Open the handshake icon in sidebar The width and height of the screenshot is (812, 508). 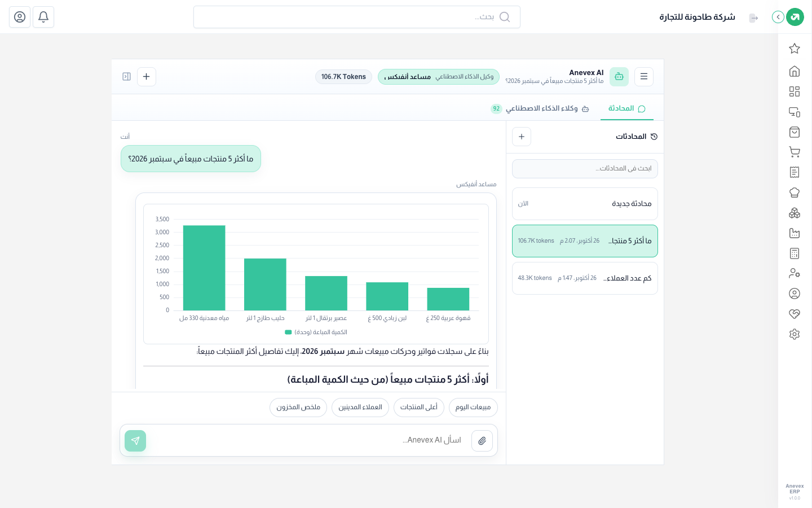[x=795, y=314]
